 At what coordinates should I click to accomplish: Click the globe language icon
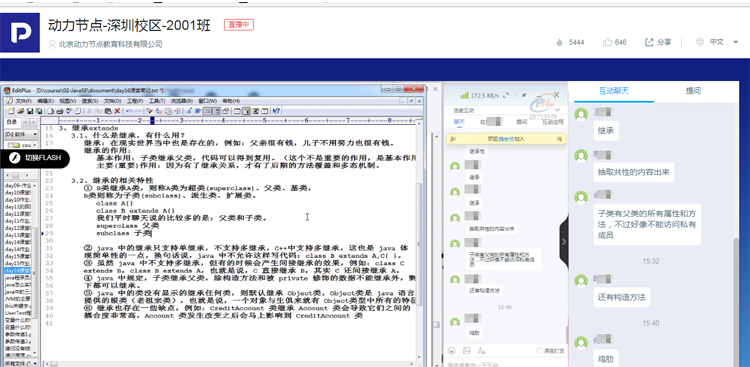(x=700, y=42)
